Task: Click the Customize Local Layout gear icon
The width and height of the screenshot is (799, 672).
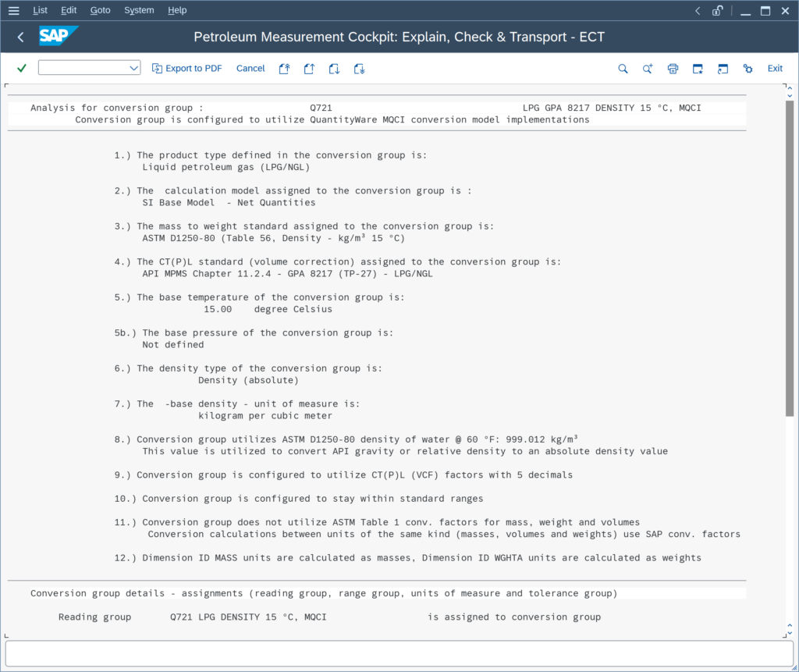Action: (748, 69)
